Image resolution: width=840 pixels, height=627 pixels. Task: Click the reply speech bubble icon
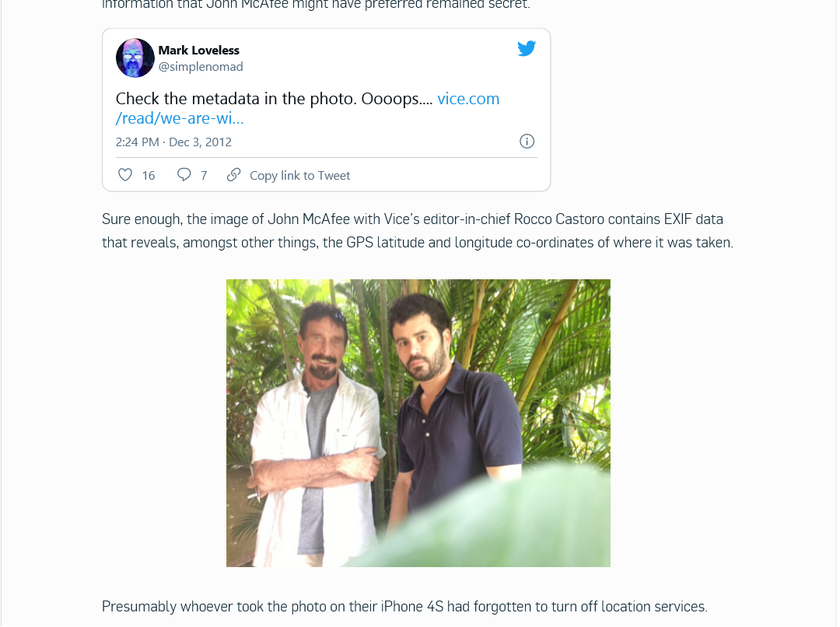click(184, 175)
